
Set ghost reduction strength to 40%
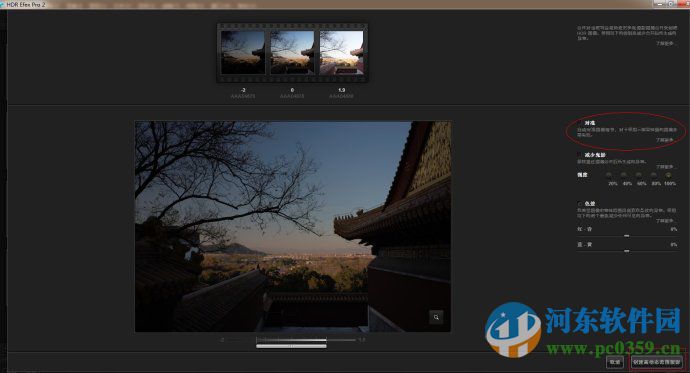(x=624, y=175)
